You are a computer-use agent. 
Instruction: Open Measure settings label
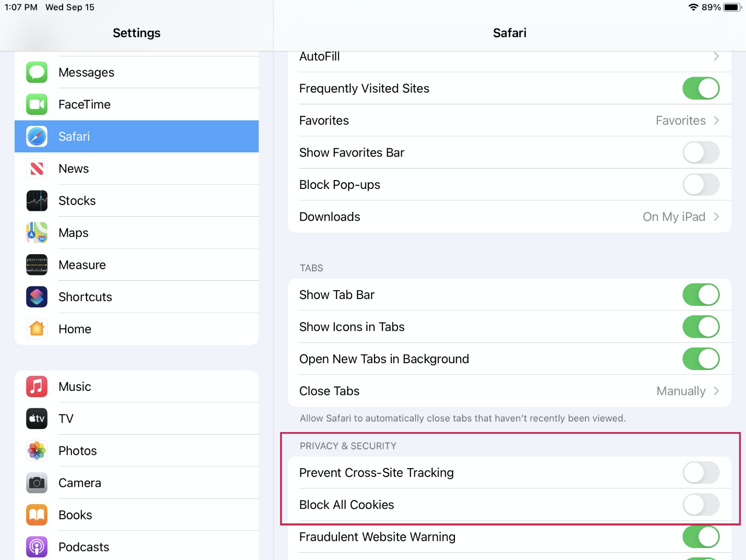(x=82, y=265)
